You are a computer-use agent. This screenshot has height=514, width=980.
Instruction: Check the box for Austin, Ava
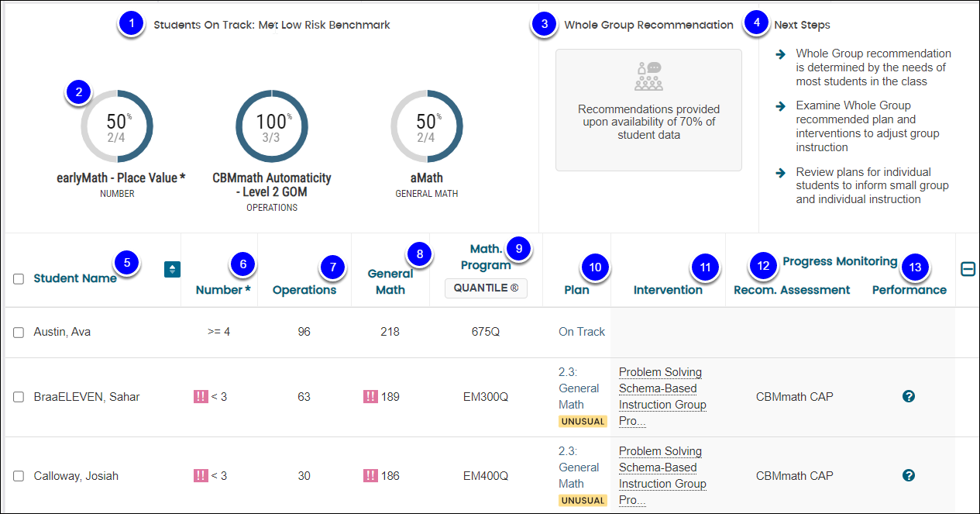pyautogui.click(x=19, y=332)
